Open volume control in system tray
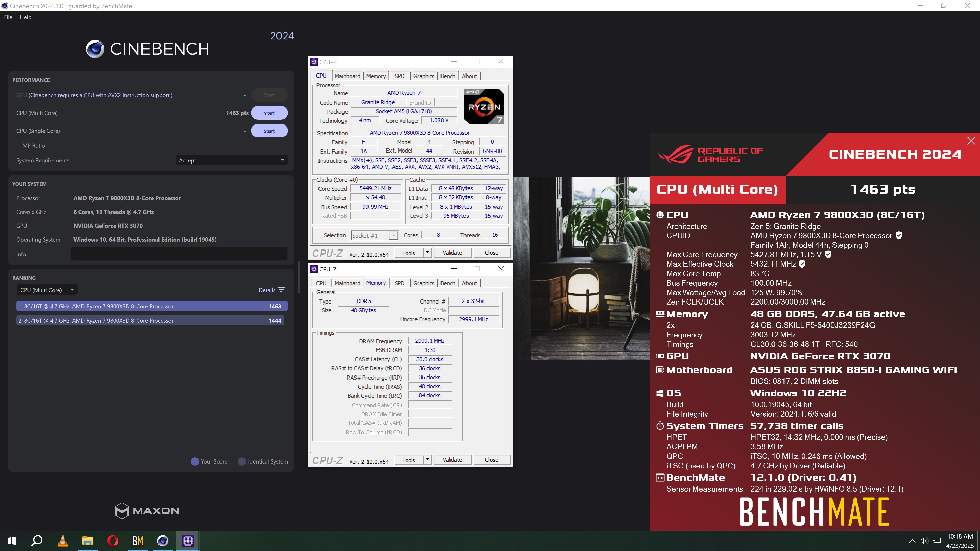This screenshot has width=980, height=551. tap(924, 541)
